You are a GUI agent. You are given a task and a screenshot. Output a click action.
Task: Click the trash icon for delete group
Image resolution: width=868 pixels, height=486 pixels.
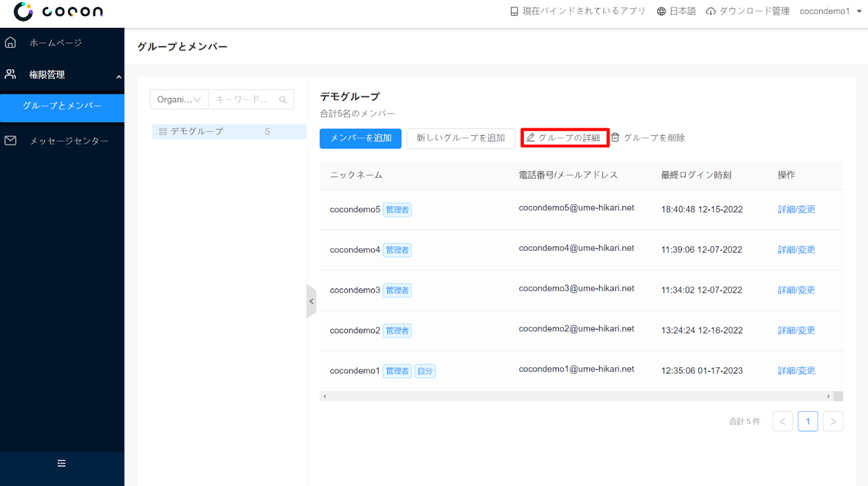(x=615, y=137)
